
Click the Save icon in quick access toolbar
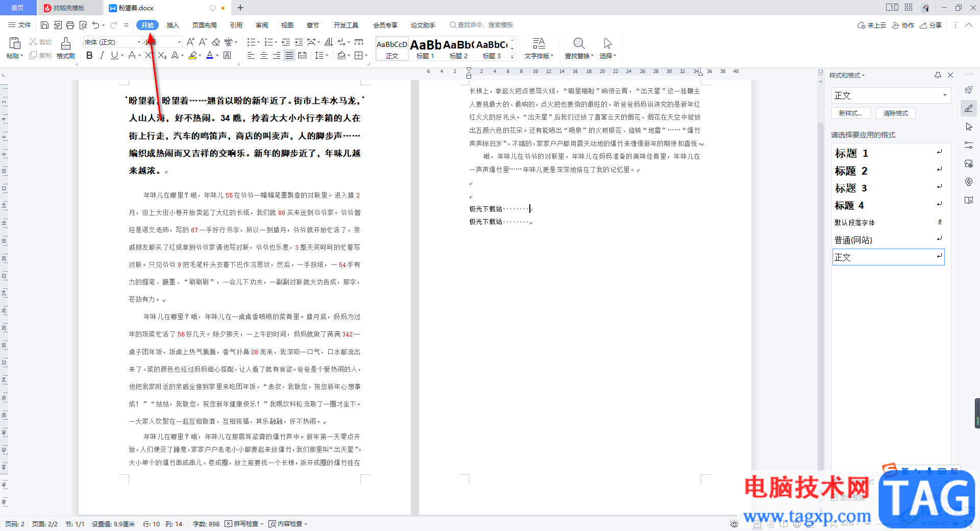point(44,25)
